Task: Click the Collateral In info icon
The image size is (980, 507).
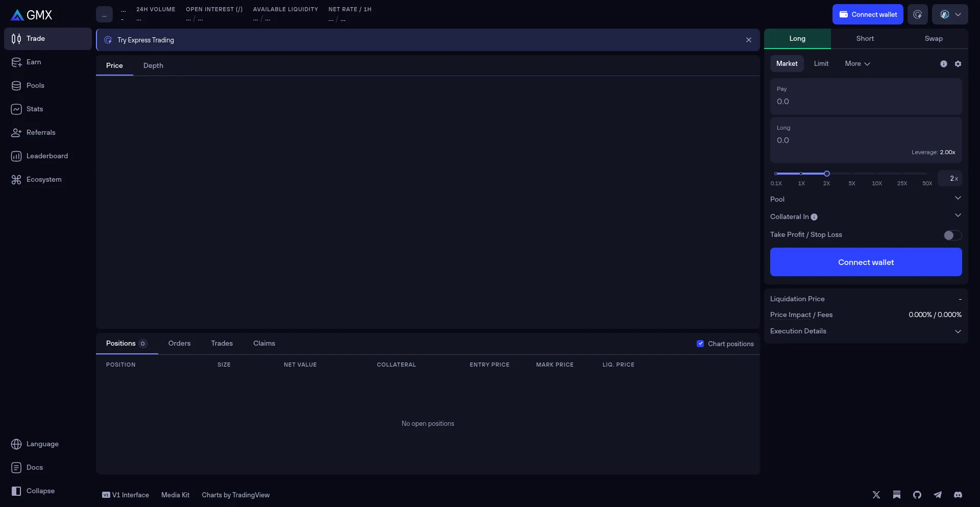Action: pyautogui.click(x=814, y=217)
